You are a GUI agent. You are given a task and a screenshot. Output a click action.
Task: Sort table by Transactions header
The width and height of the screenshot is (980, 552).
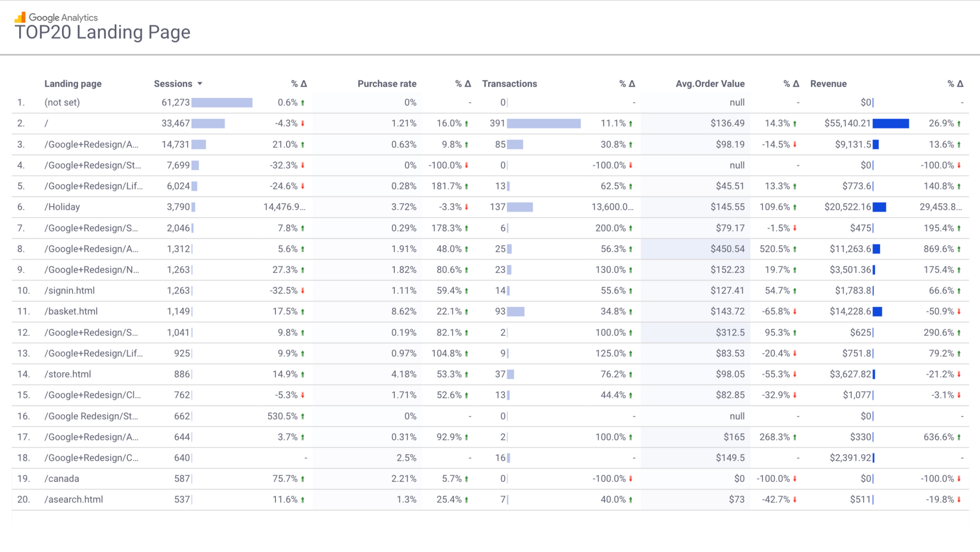click(509, 84)
